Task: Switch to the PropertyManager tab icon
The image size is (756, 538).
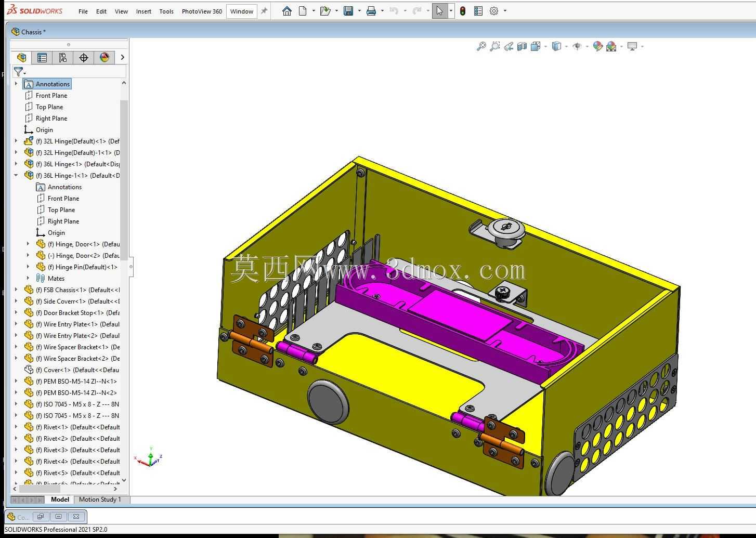Action: click(x=42, y=57)
